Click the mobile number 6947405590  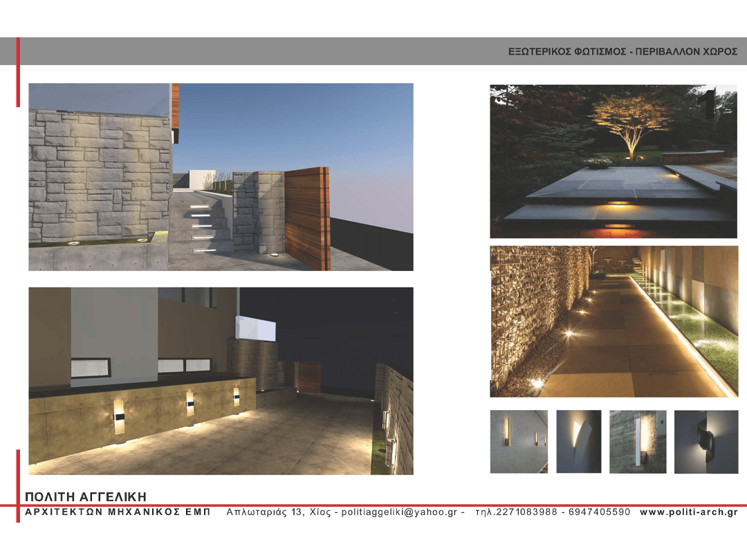599,512
